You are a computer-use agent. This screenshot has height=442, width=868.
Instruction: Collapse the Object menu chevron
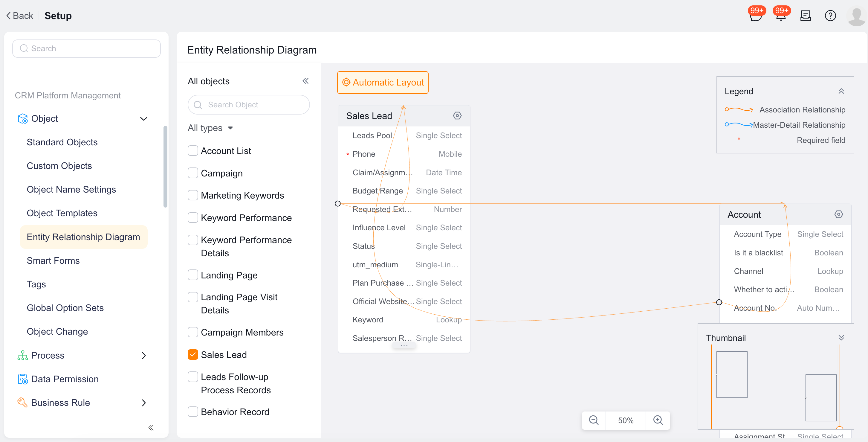(143, 119)
